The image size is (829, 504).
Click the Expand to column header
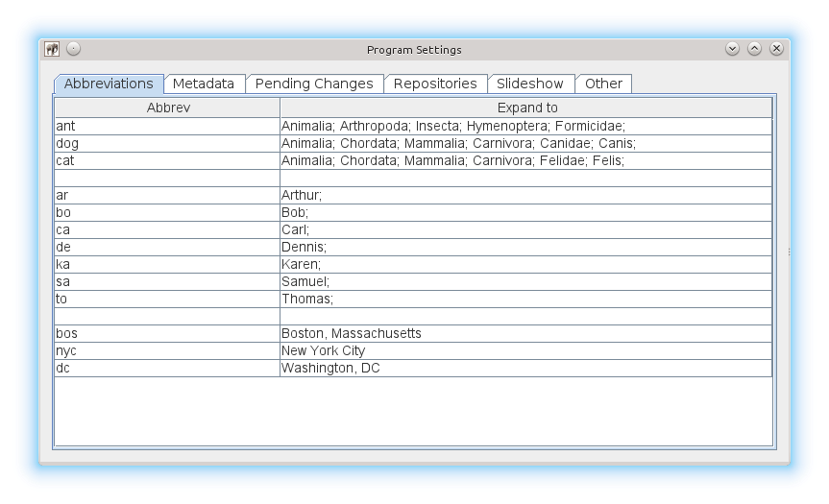point(526,108)
